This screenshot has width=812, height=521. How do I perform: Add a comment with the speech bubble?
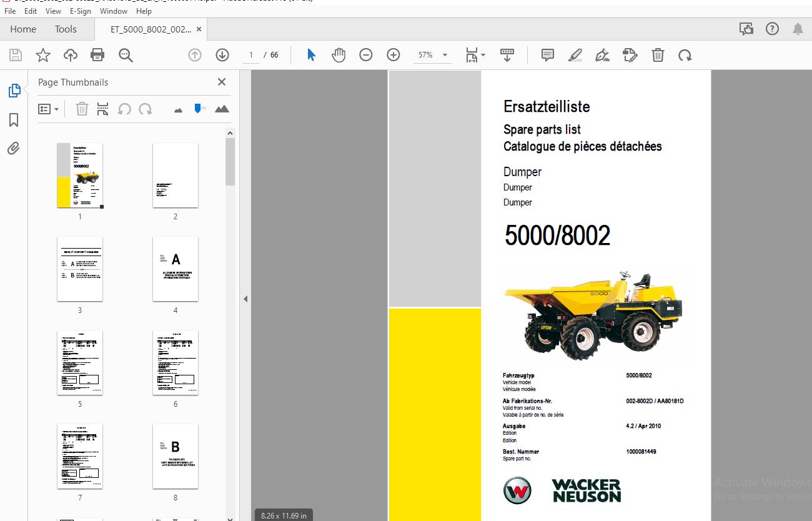548,55
